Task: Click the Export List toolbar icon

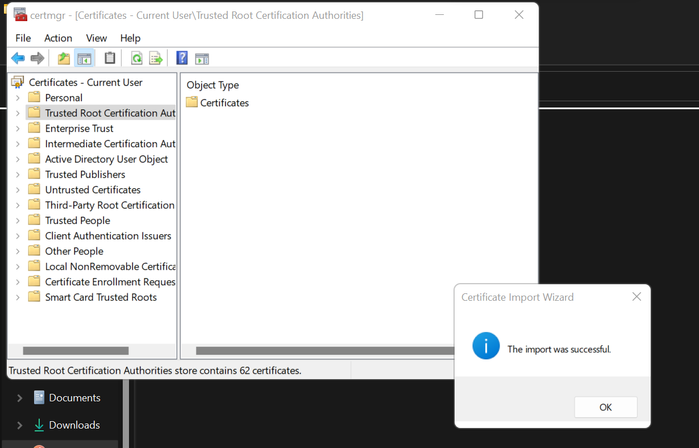Action: 156,58
